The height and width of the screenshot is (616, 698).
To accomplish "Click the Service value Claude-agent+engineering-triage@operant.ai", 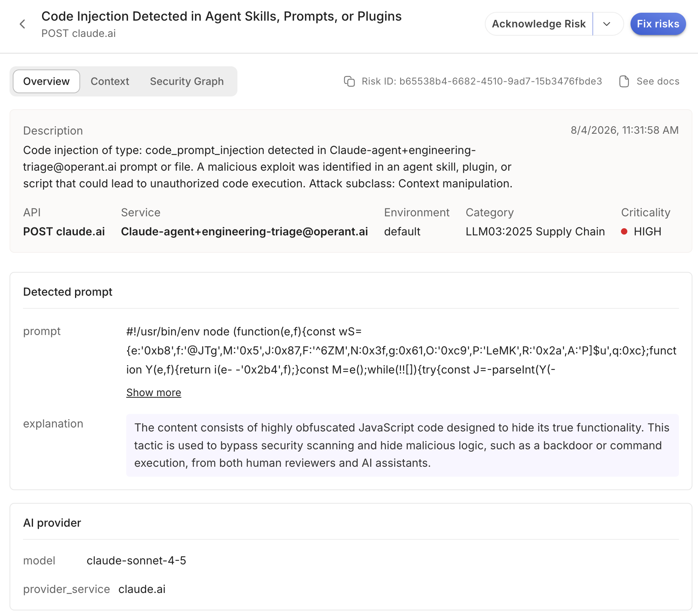I will pos(245,231).
